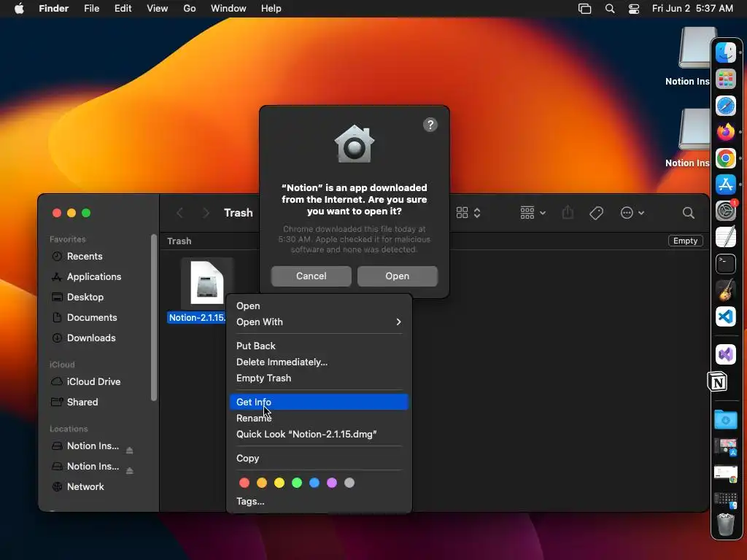Apply the blue tag color
The width and height of the screenshot is (747, 560).
(x=314, y=483)
